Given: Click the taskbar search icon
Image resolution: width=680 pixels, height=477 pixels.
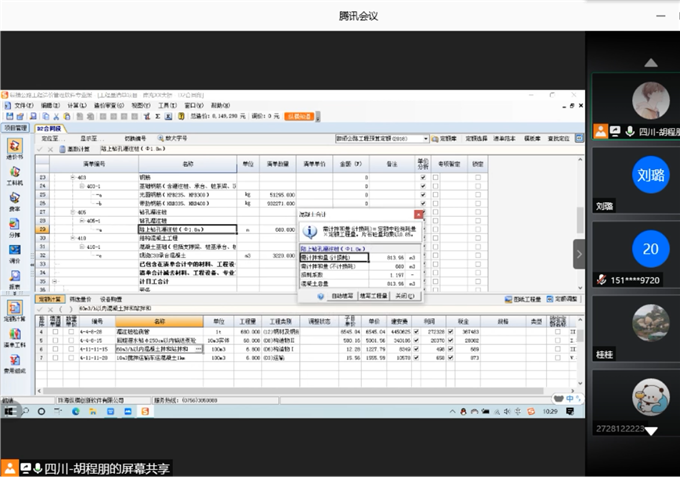Looking at the screenshot, I should 25,411.
